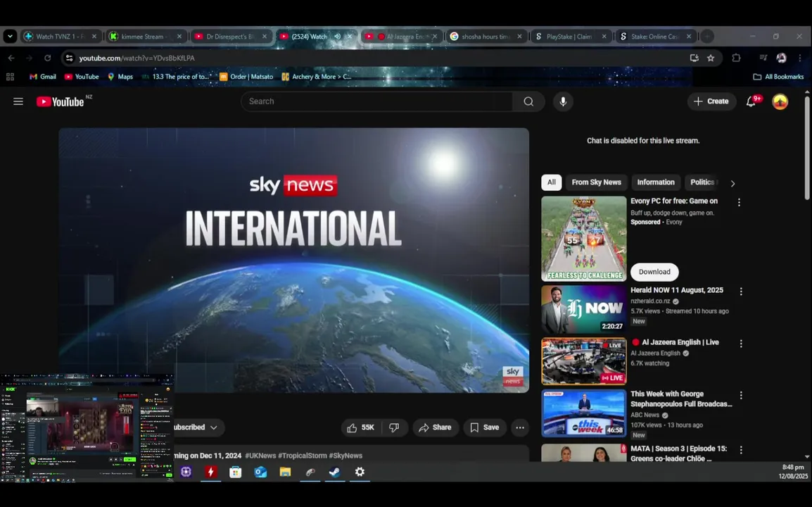The height and width of the screenshot is (507, 812).
Task: View site information icon in address bar
Action: coord(69,58)
